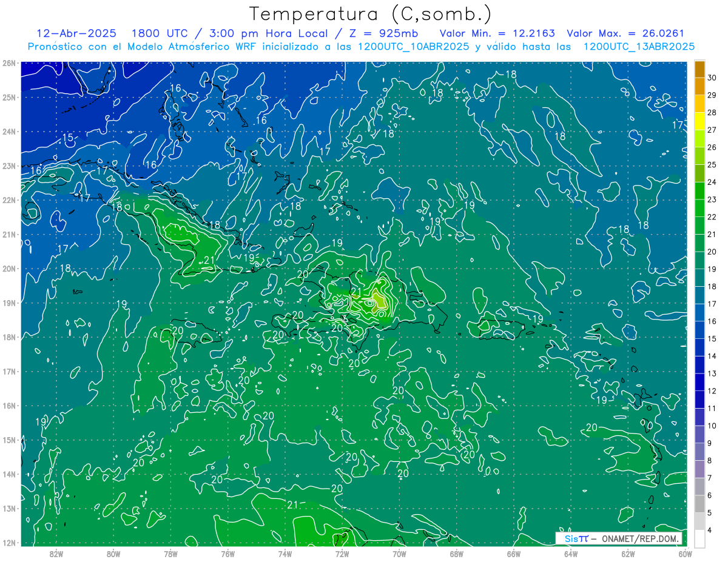This screenshot has width=728, height=562.
Task: Click the longitude axis label '74W'
Action: click(285, 553)
